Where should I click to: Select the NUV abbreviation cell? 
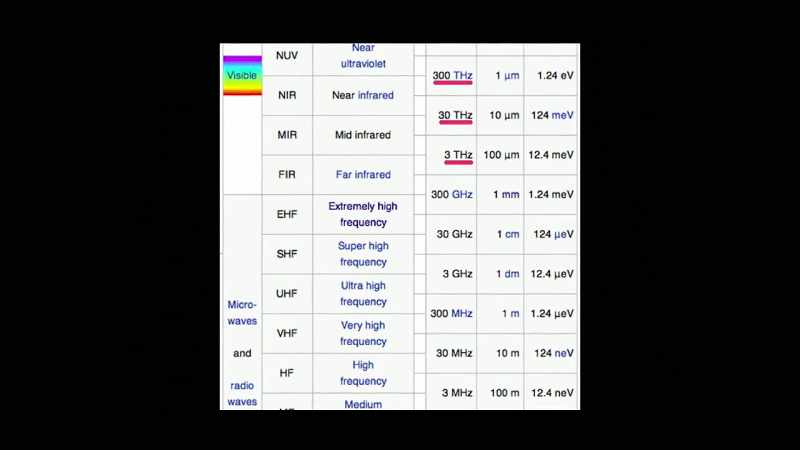point(287,56)
